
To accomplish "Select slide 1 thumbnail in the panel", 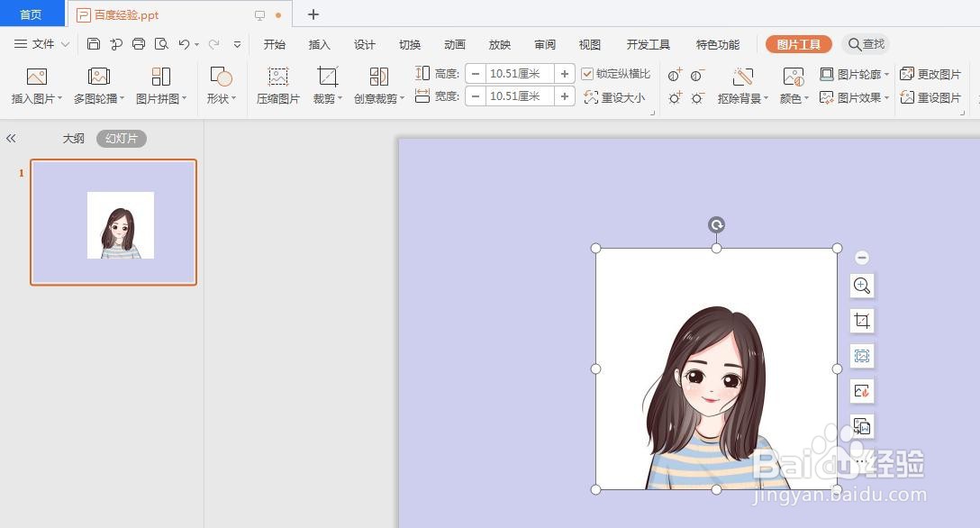I will (113, 223).
